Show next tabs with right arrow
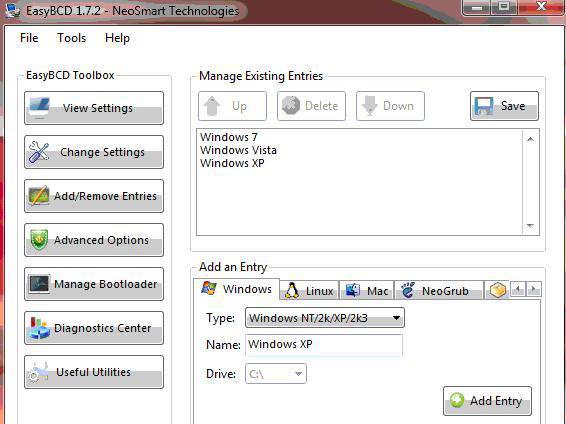 534,289
